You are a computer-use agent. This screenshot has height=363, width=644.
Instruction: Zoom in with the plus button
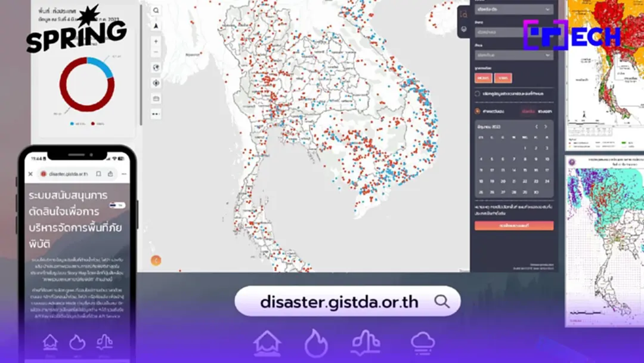(156, 42)
